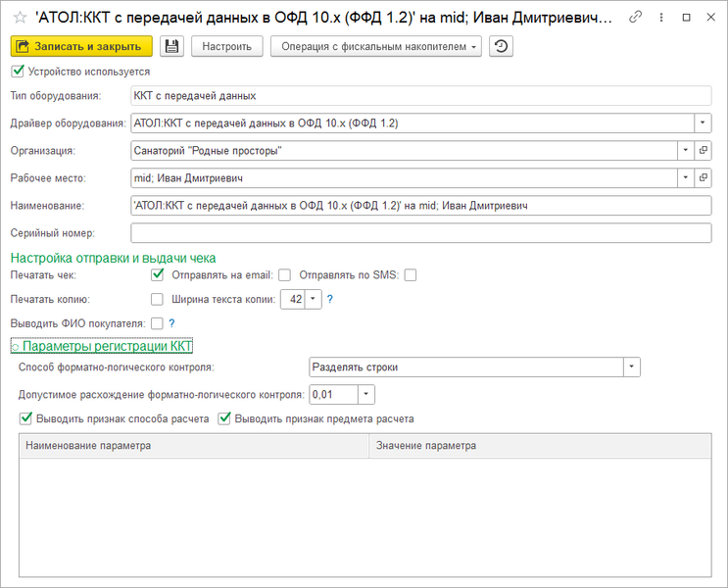Screen dimensions: 728x588
Task: Click the Настроить button
Action: click(227, 46)
